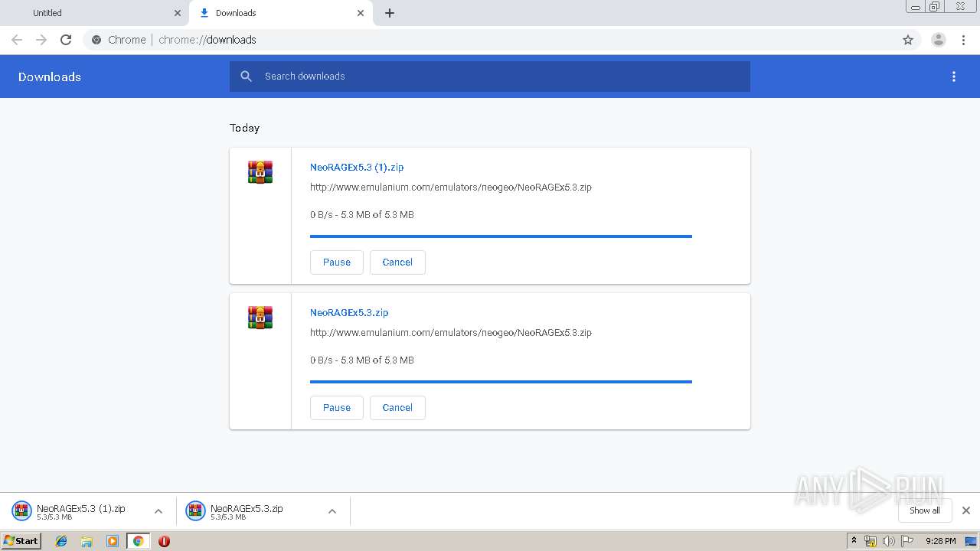
Task: Select the Downloads tab
Action: (x=281, y=13)
